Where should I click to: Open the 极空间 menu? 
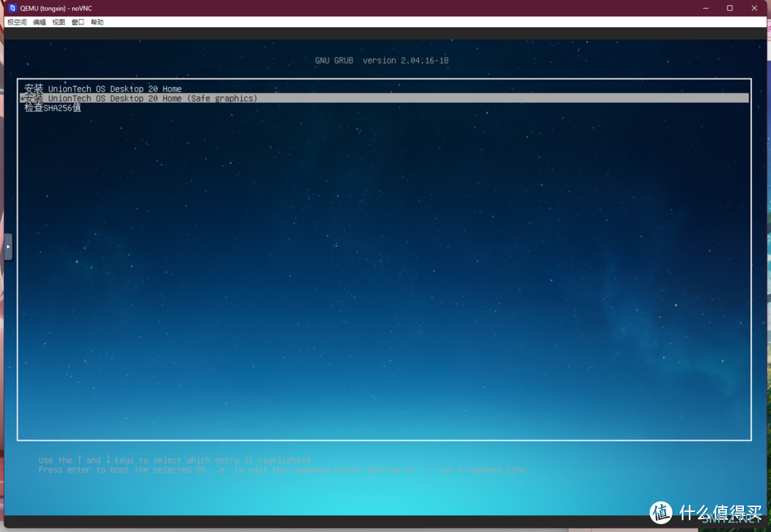(16, 22)
